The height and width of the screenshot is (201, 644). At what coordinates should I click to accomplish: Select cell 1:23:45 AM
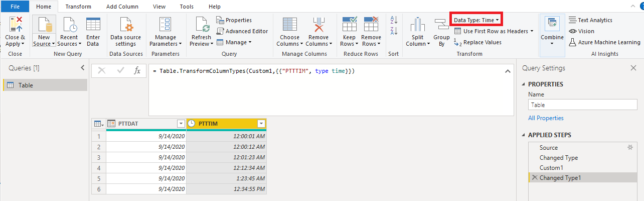(226, 178)
